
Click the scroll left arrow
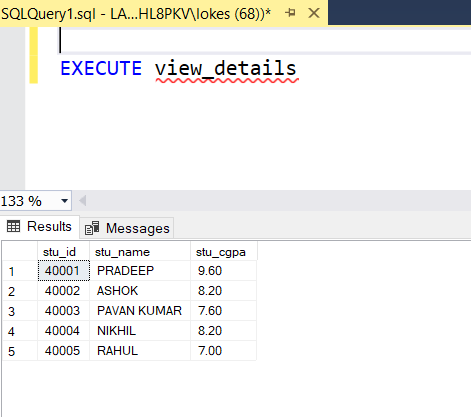[82, 201]
